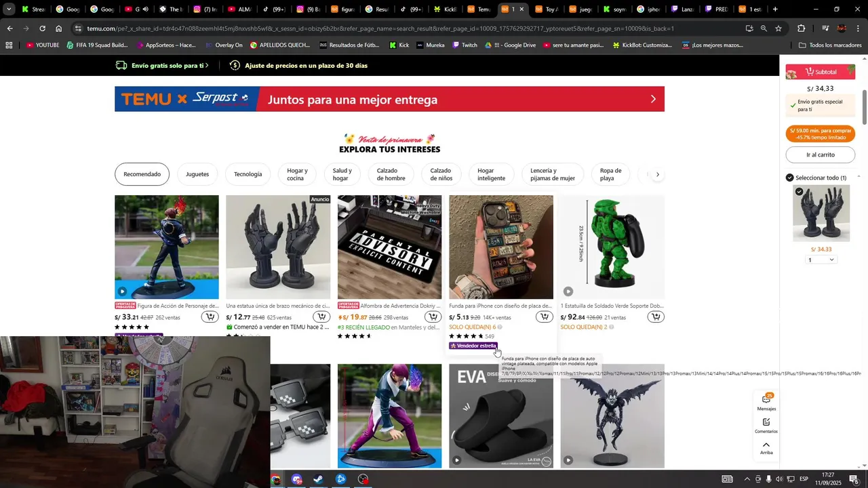The height and width of the screenshot is (488, 868).
Task: Open the YOUTUBE bookmark
Action: 43,45
